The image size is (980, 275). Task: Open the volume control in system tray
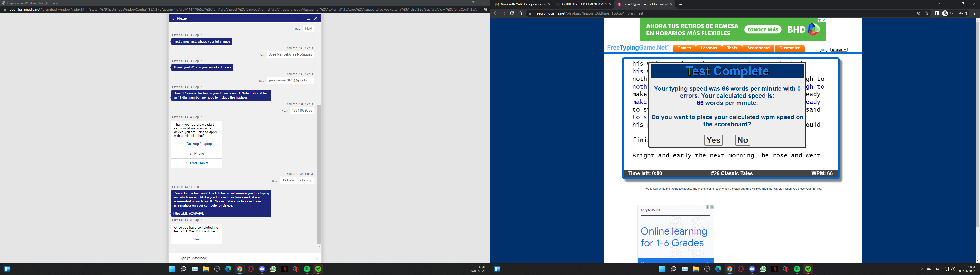[x=953, y=269]
